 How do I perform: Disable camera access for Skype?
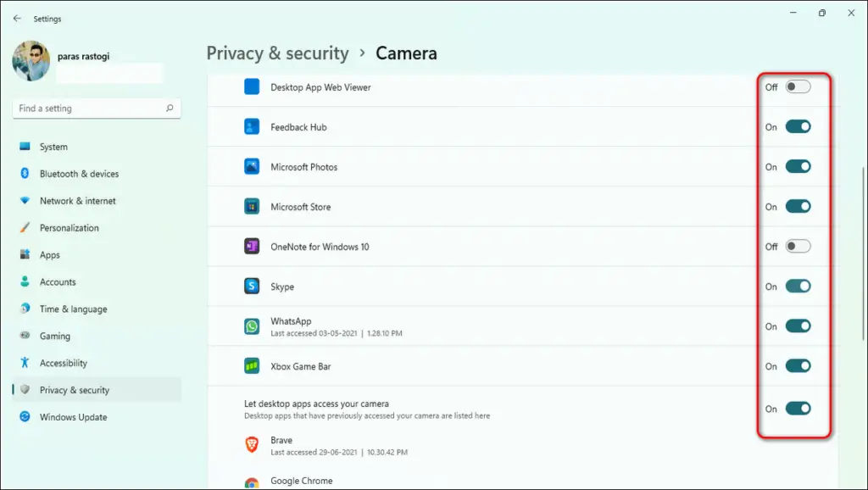coord(798,286)
